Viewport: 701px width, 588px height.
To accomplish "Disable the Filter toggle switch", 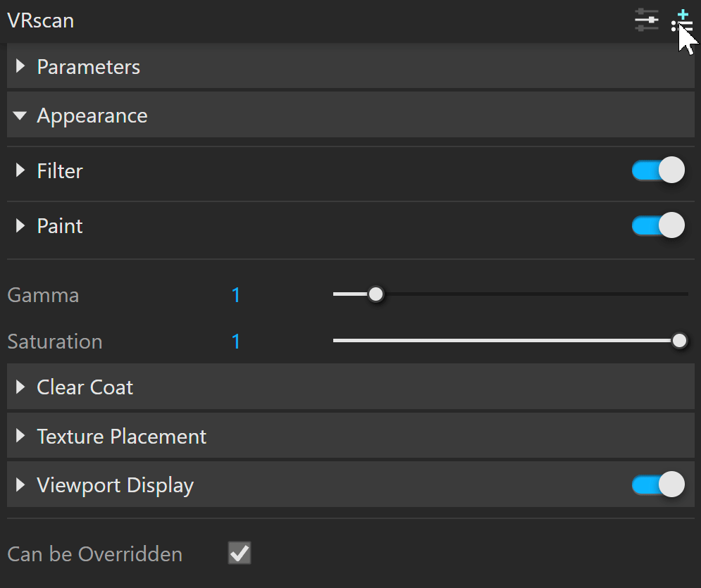I will [x=658, y=170].
